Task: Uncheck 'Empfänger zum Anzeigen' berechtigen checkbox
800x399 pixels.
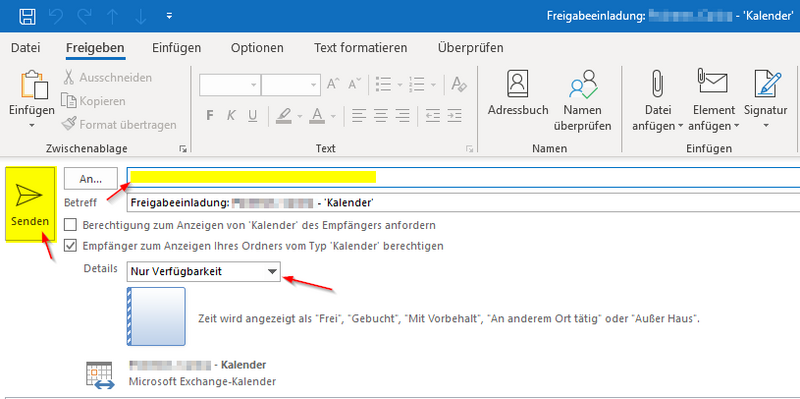Action: pos(70,246)
